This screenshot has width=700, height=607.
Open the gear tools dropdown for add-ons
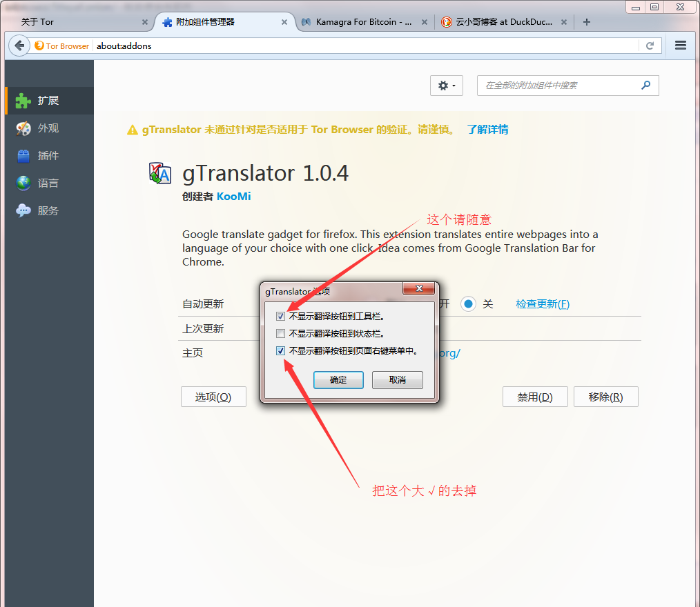[x=447, y=85]
